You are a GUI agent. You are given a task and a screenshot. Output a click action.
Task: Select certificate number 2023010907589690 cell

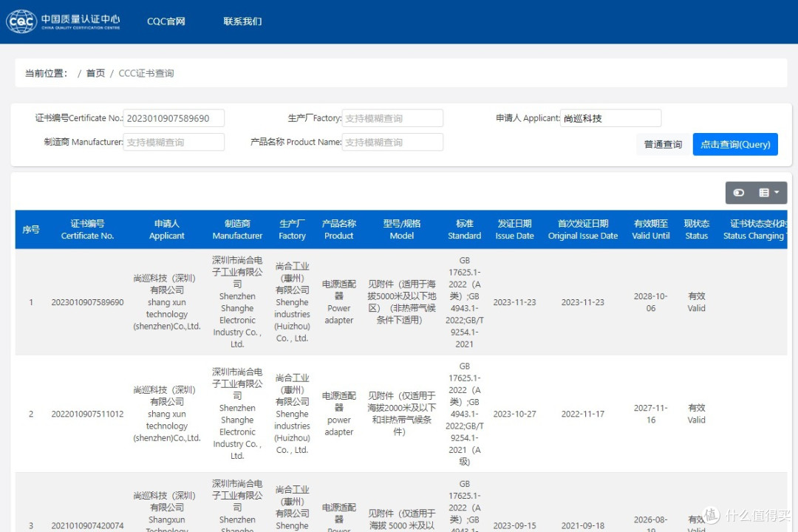(x=87, y=302)
